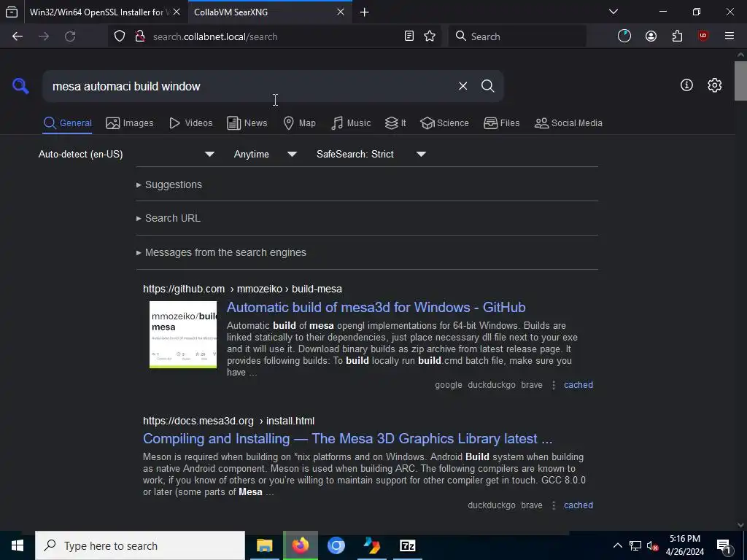Switch to Science category

click(x=444, y=122)
